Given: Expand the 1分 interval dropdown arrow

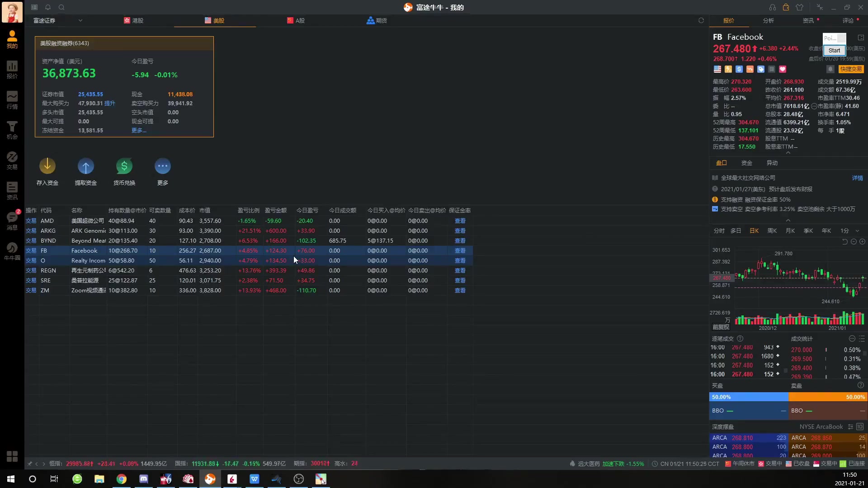Looking at the screenshot, I should tap(857, 231).
